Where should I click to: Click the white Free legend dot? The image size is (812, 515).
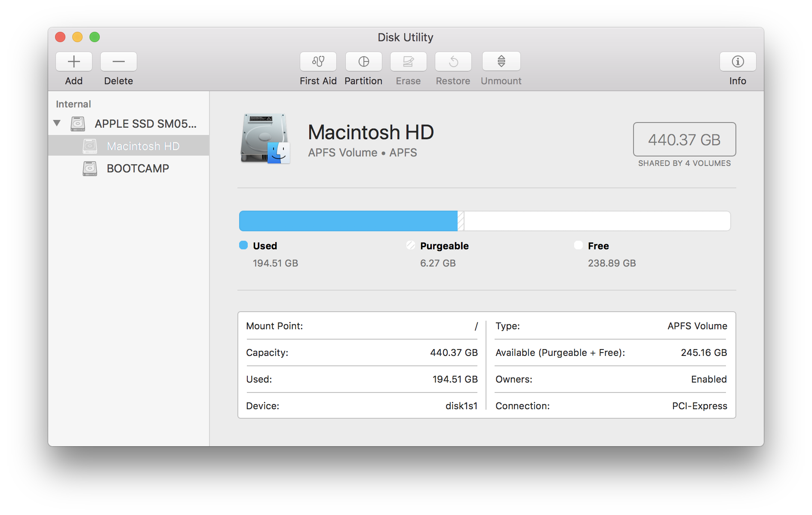tap(578, 245)
